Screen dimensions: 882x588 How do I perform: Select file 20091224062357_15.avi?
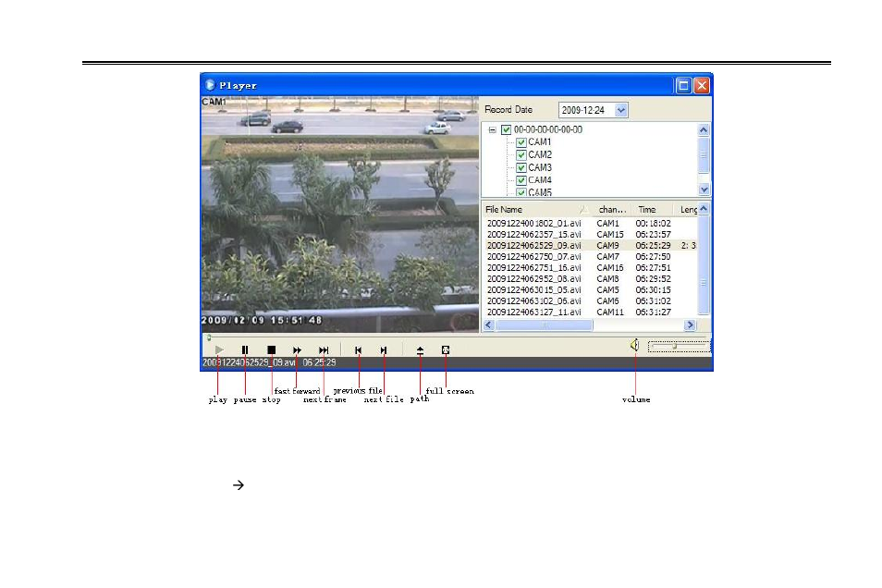click(x=533, y=235)
